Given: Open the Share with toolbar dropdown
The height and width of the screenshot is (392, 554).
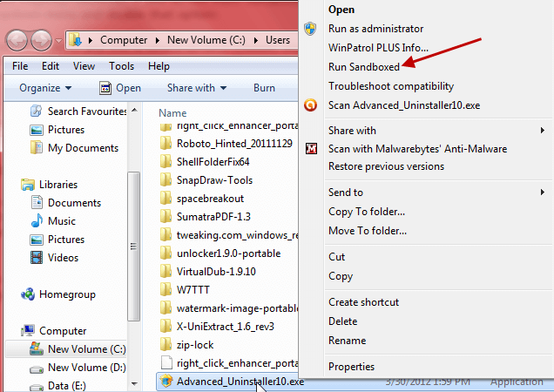Looking at the screenshot, I should coord(197,88).
